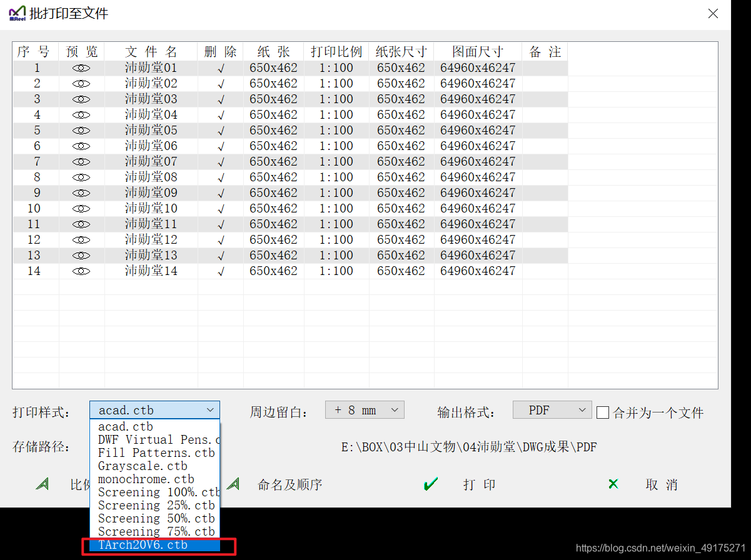Screen dimensions: 751x560
Task: Click delete checkmark for row 沛勋堂12
Action: coord(221,241)
